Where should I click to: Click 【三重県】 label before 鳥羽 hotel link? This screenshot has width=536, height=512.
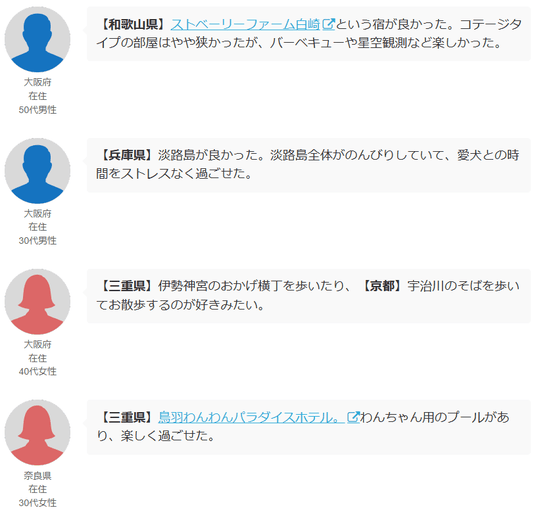point(127,417)
